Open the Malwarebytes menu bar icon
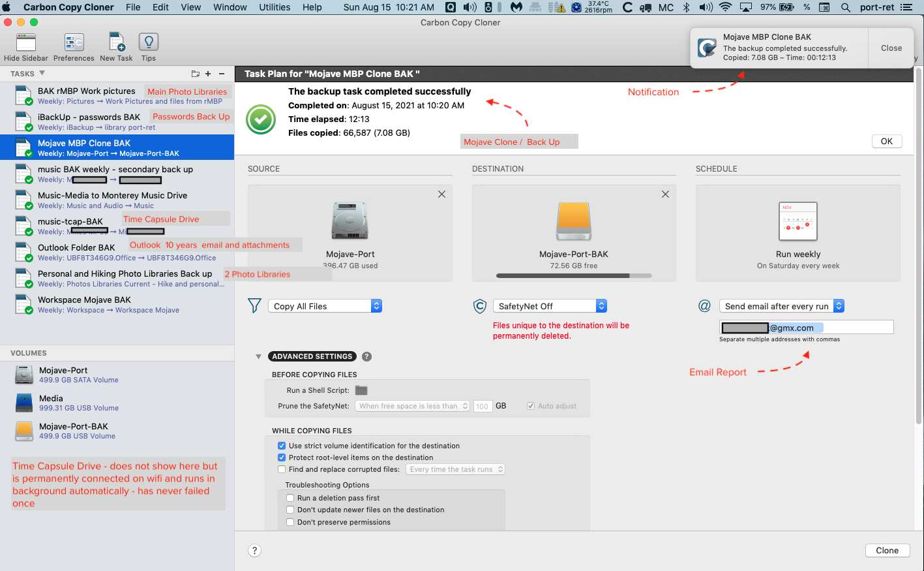This screenshot has height=571, width=924. point(516,7)
